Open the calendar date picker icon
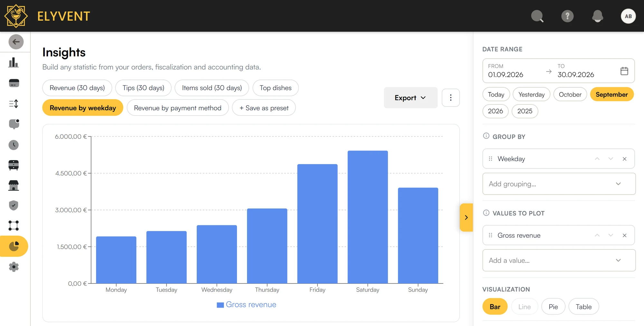644x326 pixels. coord(624,71)
